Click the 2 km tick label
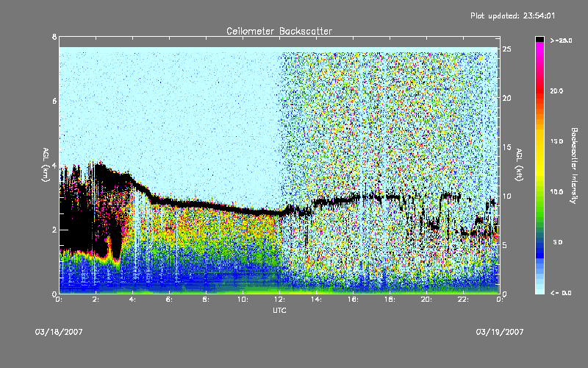 coord(54,230)
